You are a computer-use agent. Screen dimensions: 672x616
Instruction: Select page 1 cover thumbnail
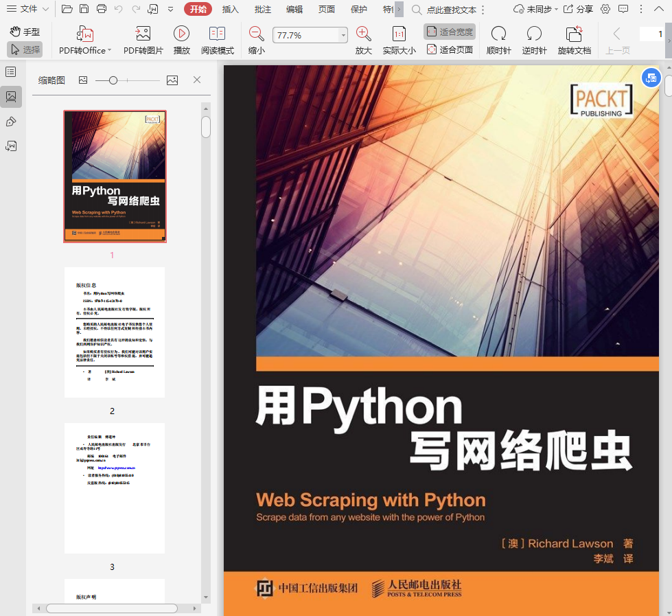(115, 176)
